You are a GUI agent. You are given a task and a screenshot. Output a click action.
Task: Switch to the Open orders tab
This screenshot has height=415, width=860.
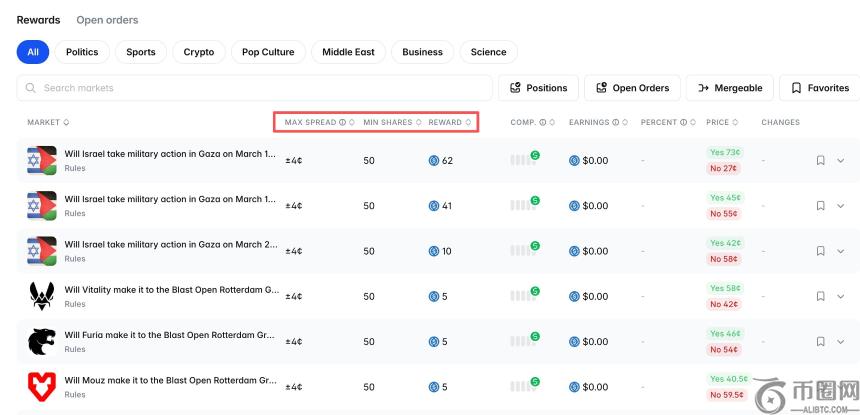107,20
